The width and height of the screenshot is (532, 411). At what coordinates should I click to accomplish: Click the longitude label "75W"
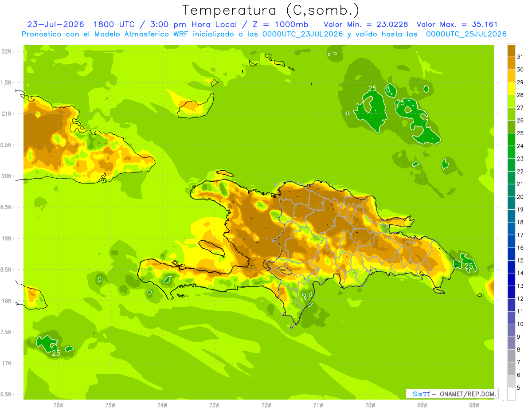pyautogui.click(x=110, y=405)
